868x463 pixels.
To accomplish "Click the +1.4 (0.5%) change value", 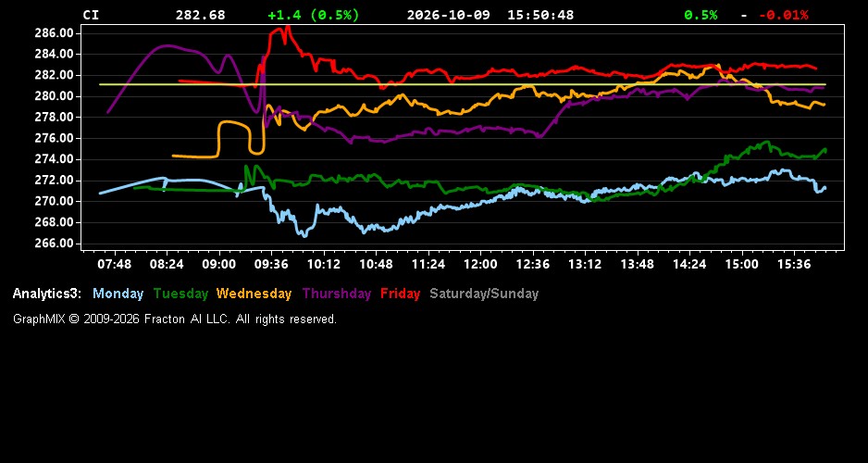I will [x=314, y=15].
